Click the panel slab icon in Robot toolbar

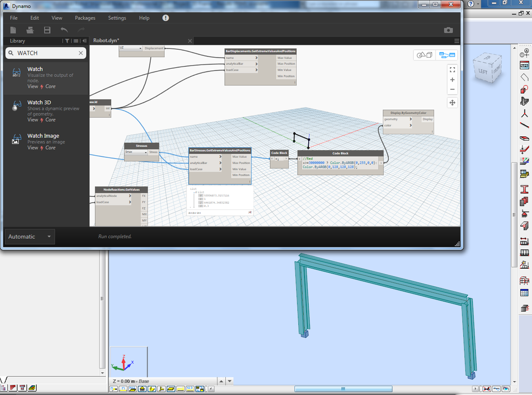click(x=524, y=138)
